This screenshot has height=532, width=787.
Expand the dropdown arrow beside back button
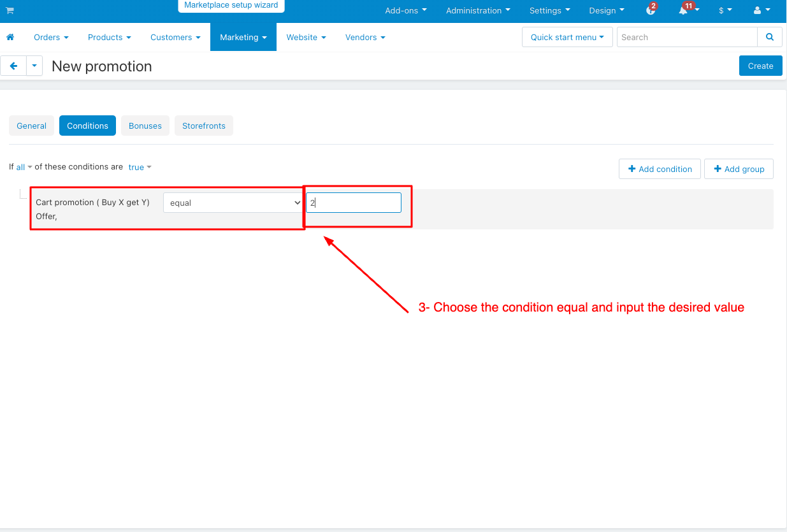click(34, 66)
